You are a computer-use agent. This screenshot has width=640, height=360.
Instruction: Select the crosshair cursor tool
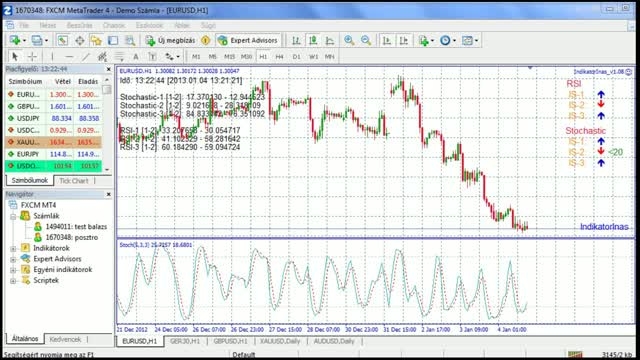(x=32, y=56)
